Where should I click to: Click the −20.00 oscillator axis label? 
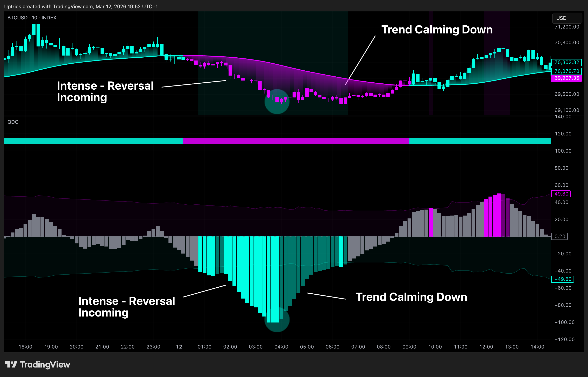pyautogui.click(x=563, y=254)
